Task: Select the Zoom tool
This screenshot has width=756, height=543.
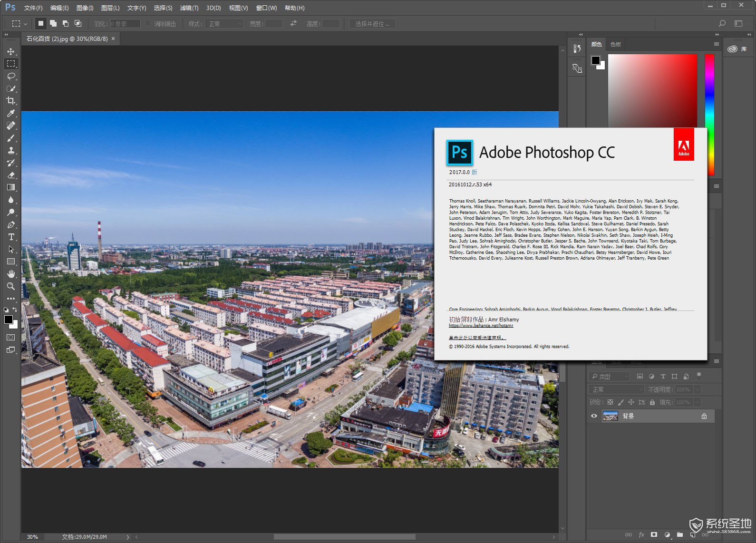Action: (11, 286)
